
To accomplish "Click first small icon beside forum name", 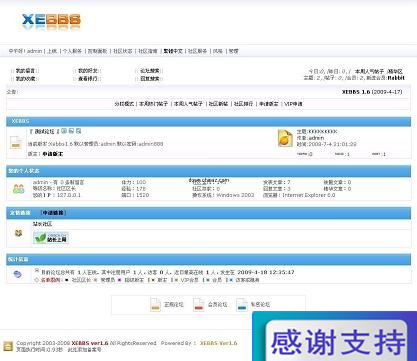I will click(64, 131).
